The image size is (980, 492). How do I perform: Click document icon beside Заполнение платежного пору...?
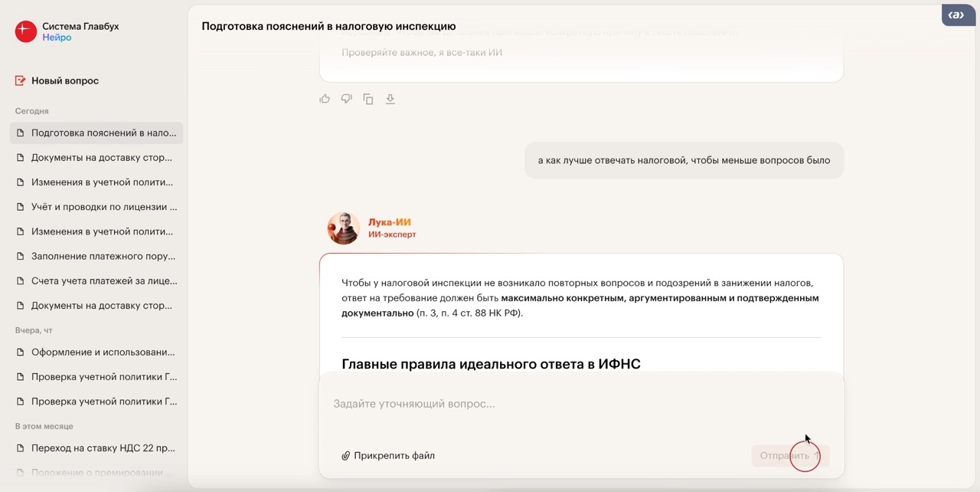coord(21,256)
